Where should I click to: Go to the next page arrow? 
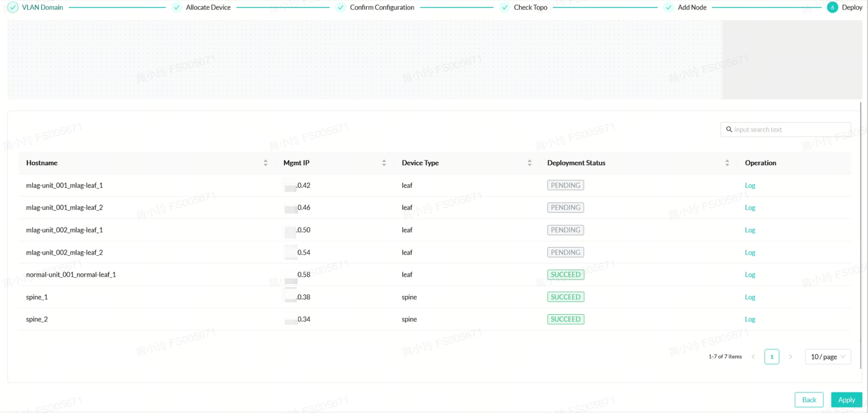pyautogui.click(x=790, y=357)
